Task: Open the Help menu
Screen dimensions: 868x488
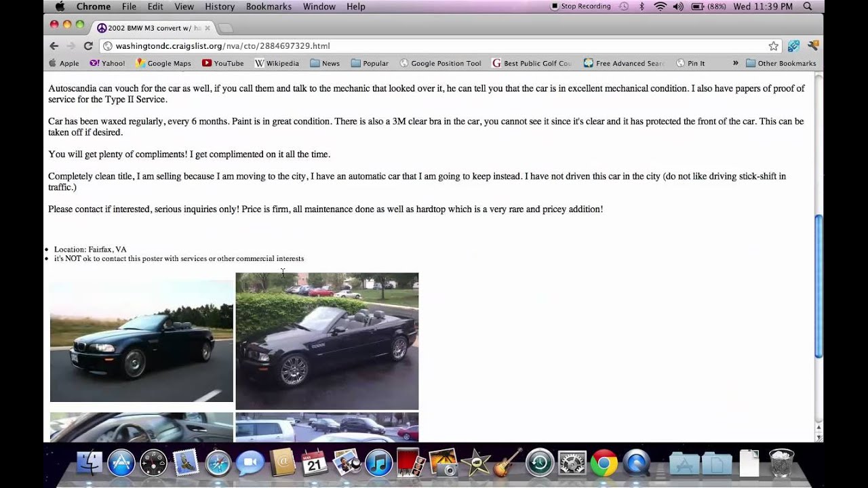Action: tap(355, 6)
